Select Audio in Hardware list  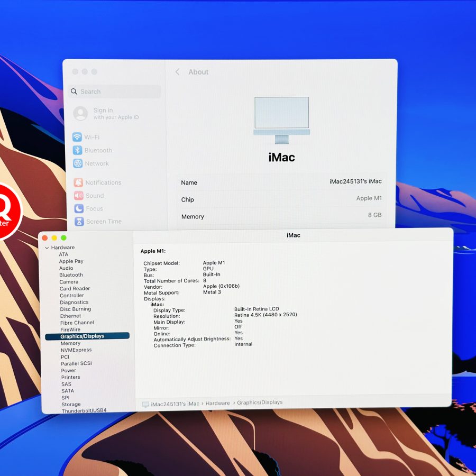66,268
